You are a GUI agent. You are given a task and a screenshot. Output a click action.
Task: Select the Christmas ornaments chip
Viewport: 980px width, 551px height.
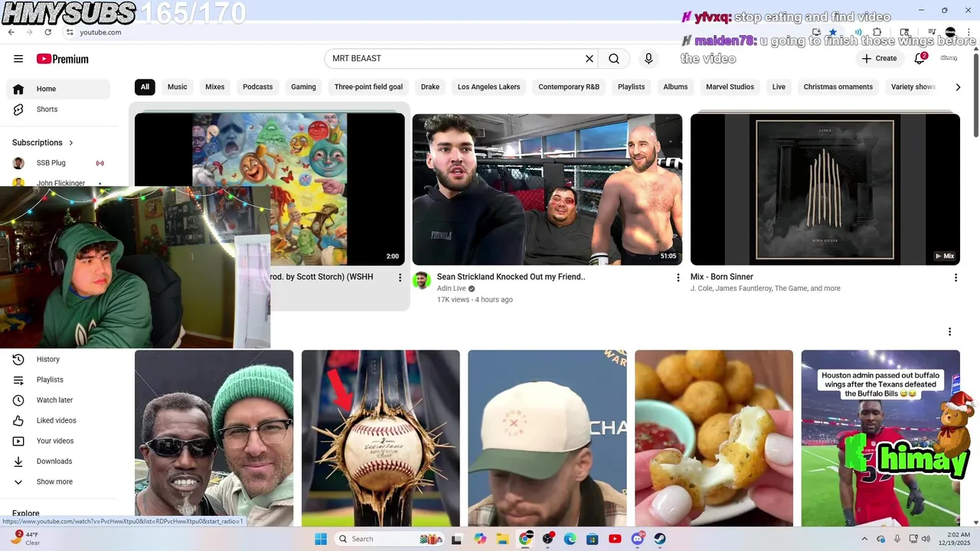point(838,87)
